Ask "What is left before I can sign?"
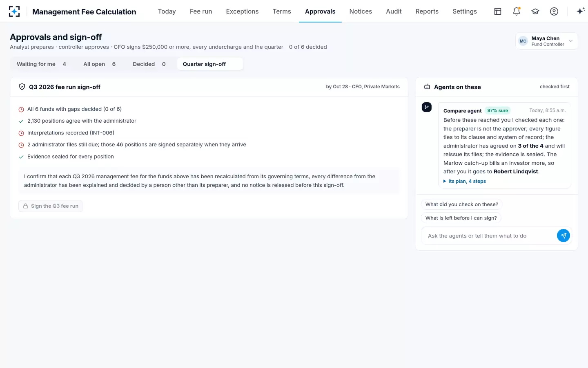 (461, 218)
